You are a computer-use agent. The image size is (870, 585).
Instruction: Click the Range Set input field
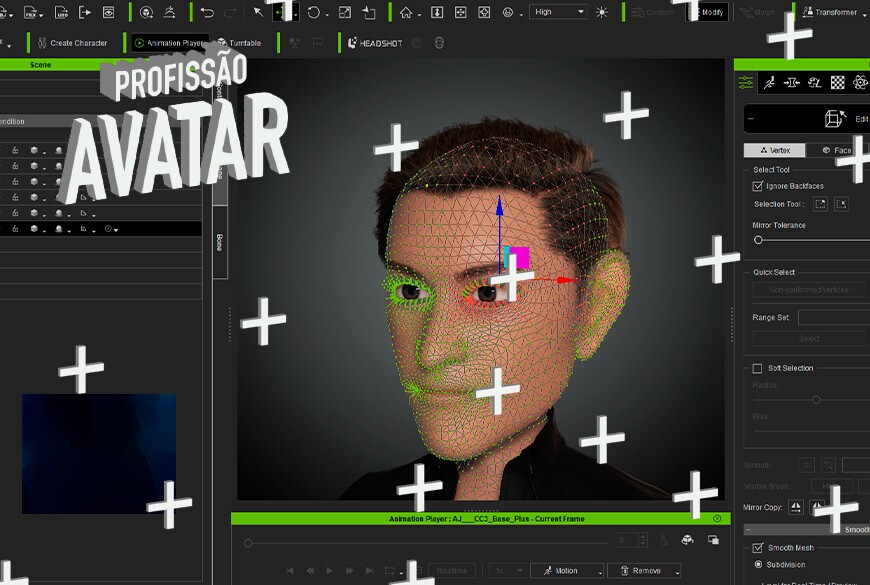click(x=834, y=317)
